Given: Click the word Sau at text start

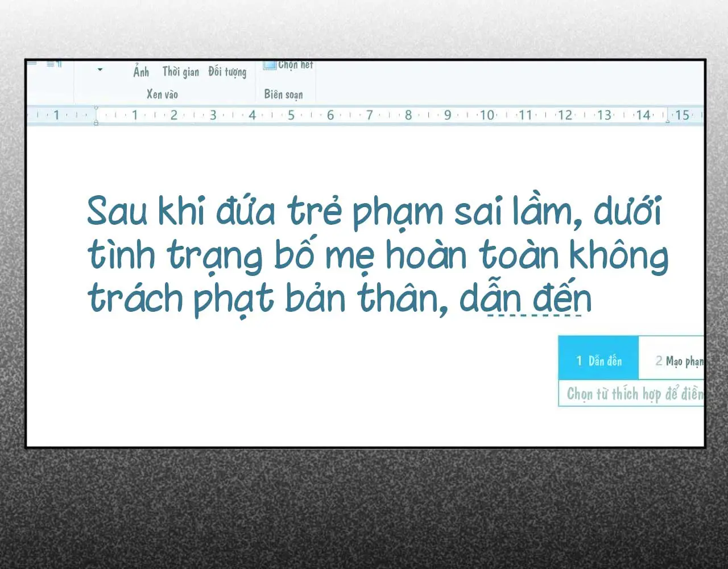Looking at the screenshot, I should point(118,211).
